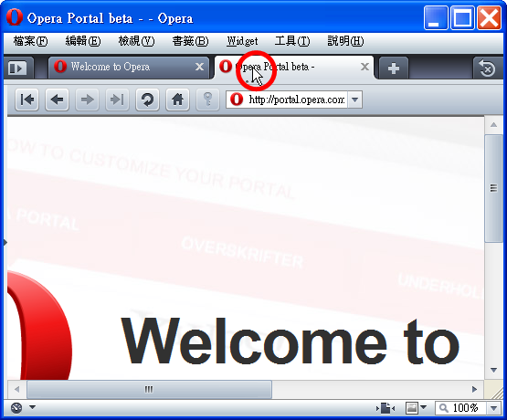This screenshot has height=420, width=507.
Task: Click the vertical scrollbar thumb
Action: [493, 188]
